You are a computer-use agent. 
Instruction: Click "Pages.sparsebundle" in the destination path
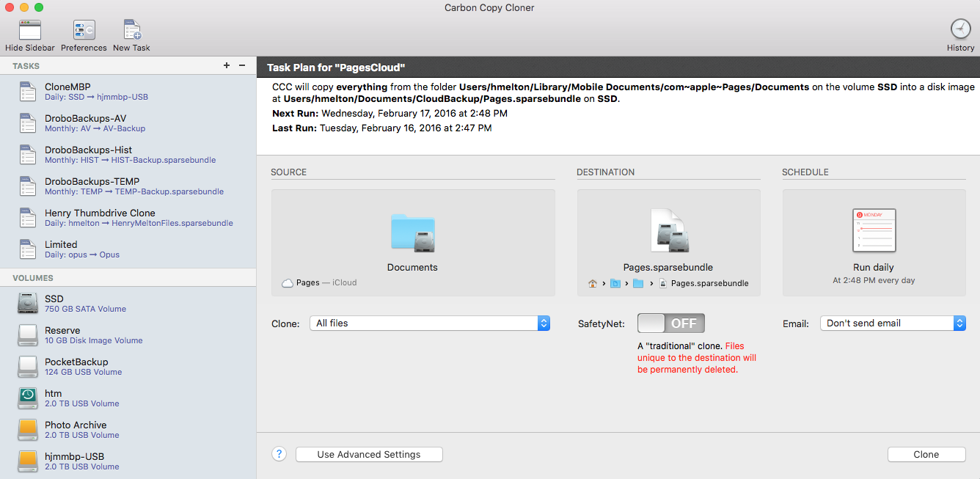tap(709, 283)
